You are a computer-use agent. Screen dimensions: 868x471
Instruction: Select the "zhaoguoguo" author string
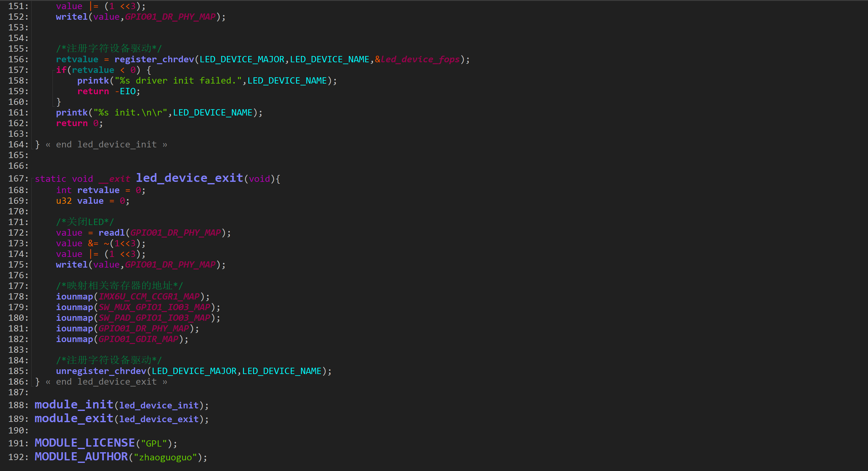(x=165, y=458)
